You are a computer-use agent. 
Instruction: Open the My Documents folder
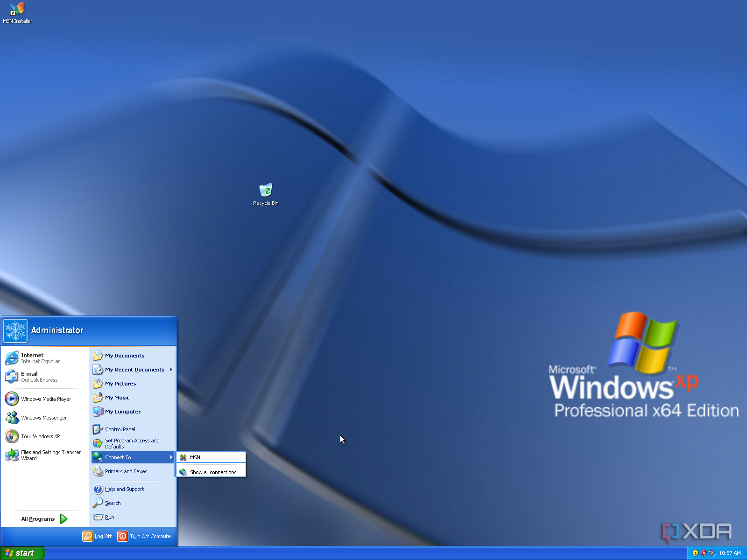point(133,356)
